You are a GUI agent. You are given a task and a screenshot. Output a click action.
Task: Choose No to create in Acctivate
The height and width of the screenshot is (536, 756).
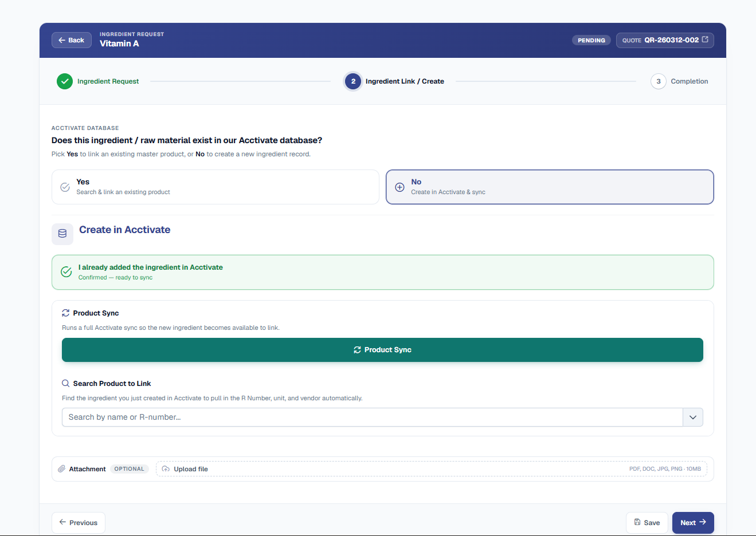550,187
